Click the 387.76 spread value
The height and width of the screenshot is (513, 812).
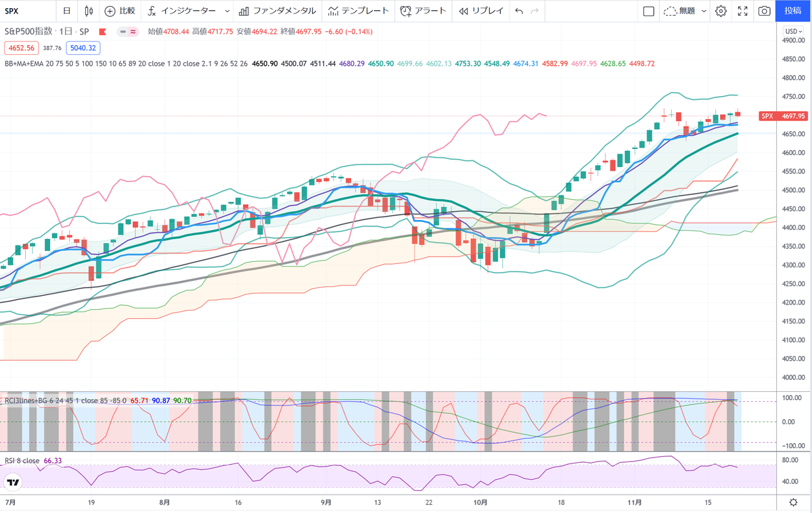click(52, 48)
